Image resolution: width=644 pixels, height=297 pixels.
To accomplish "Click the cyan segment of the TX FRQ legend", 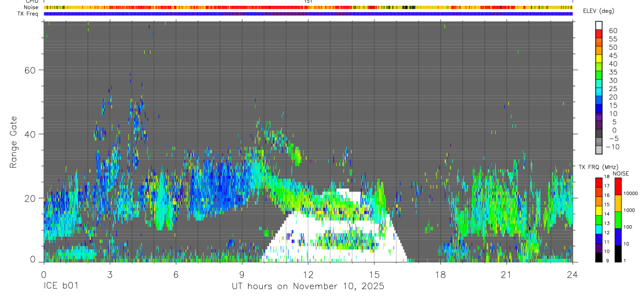I will pyautogui.click(x=599, y=229).
